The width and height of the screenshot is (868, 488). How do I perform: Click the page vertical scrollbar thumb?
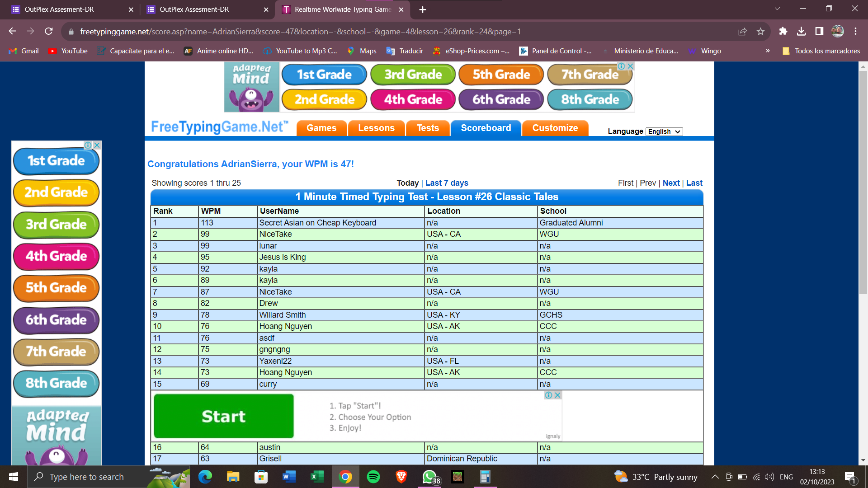point(863,183)
